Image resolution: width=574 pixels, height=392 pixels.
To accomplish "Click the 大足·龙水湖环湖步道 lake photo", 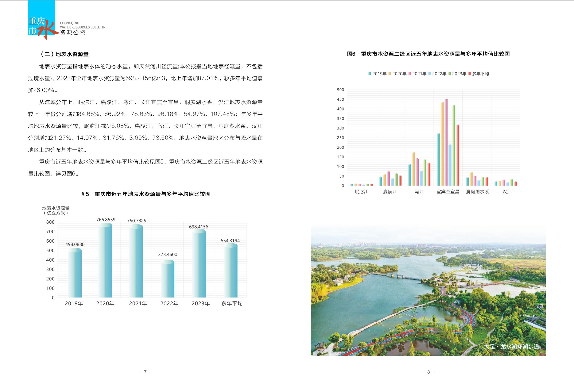I will click(428, 290).
